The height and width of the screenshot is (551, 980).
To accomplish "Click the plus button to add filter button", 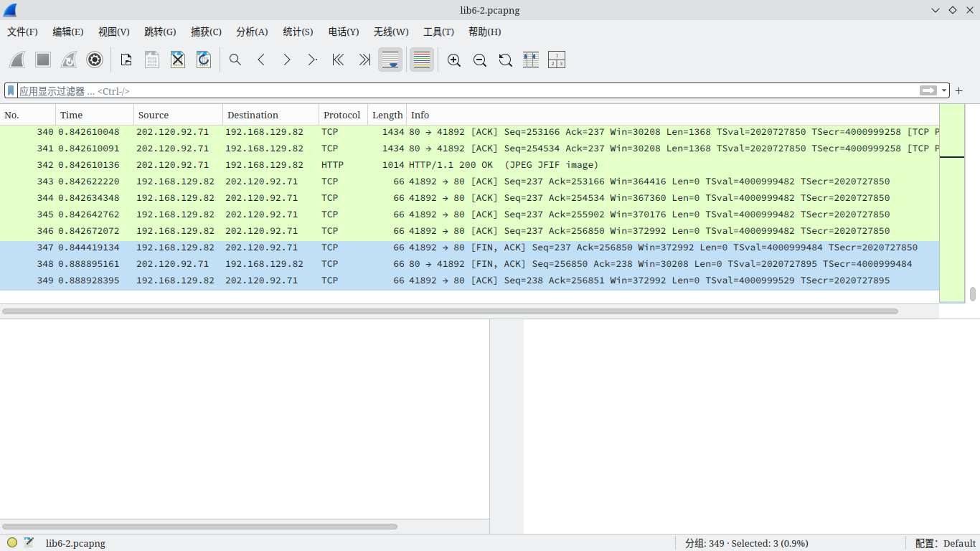I will 959,91.
